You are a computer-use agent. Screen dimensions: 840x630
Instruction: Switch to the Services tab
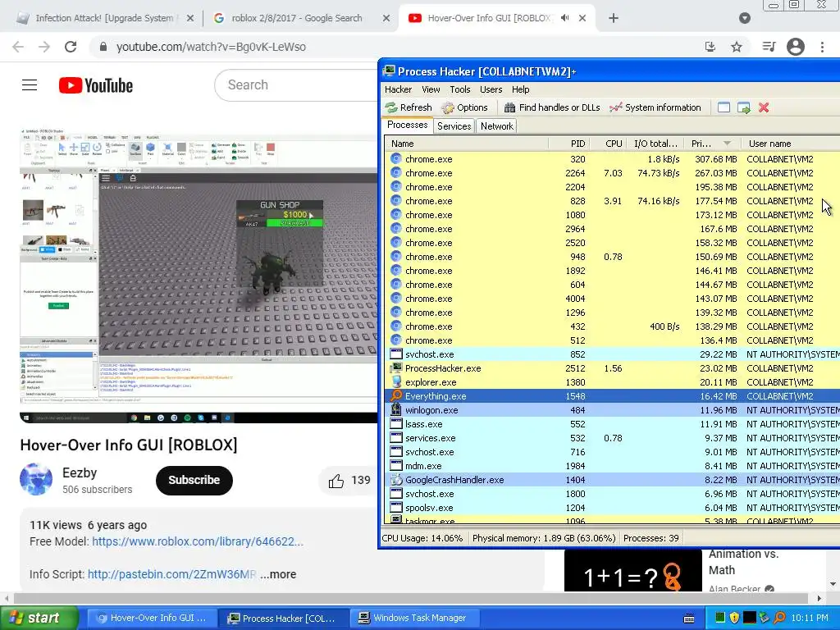(454, 126)
